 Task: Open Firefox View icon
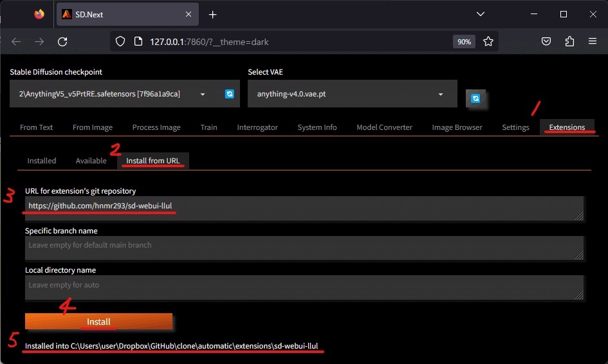[39, 14]
